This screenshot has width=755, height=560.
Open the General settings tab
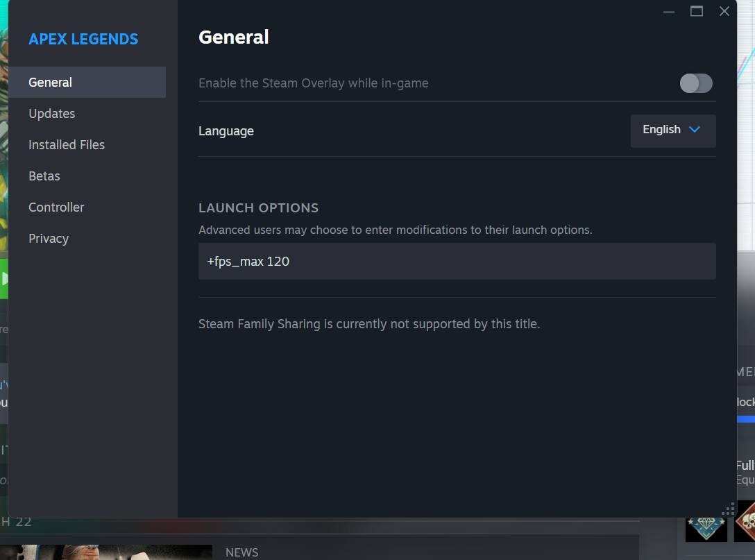click(87, 83)
